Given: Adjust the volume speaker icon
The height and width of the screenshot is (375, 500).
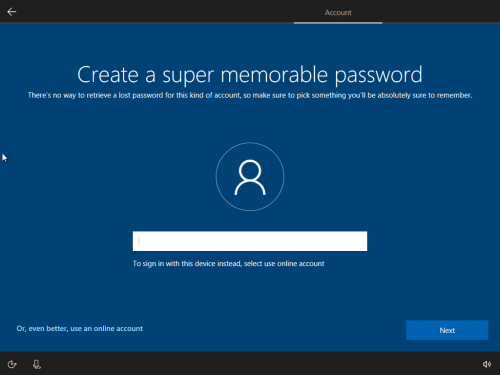Looking at the screenshot, I should [x=487, y=364].
